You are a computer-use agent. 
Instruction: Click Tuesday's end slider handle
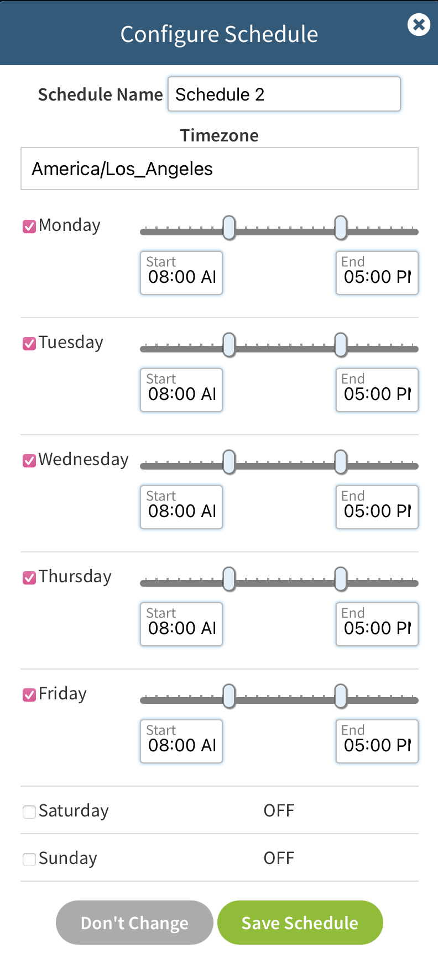click(x=341, y=345)
